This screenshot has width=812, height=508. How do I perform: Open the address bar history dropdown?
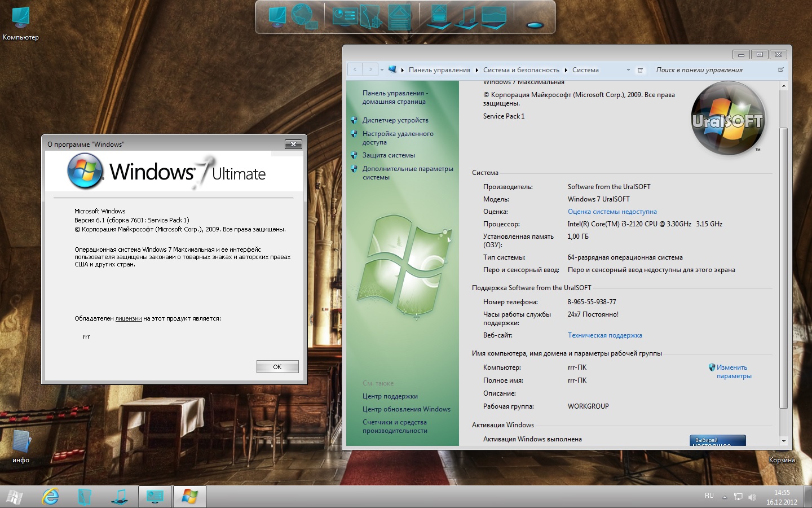[x=628, y=70]
